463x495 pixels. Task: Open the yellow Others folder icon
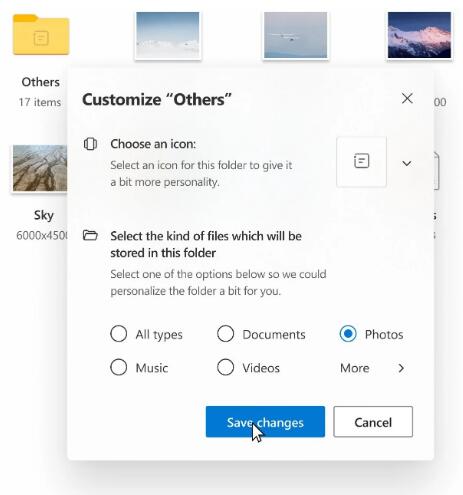41,35
